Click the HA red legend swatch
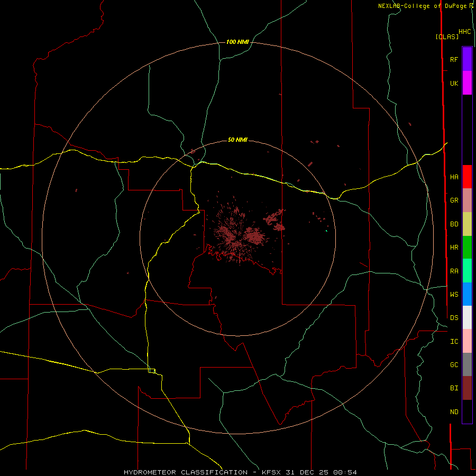This screenshot has width=476, height=476. tap(467, 177)
